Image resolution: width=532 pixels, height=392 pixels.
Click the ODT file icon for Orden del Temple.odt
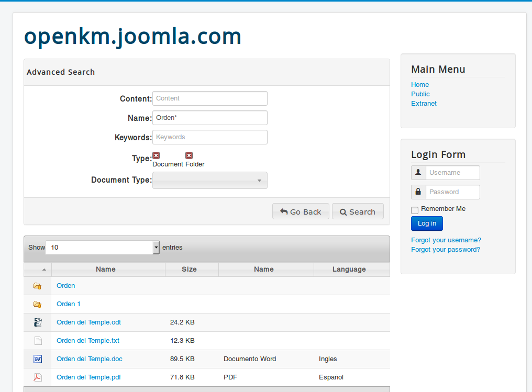tap(38, 322)
